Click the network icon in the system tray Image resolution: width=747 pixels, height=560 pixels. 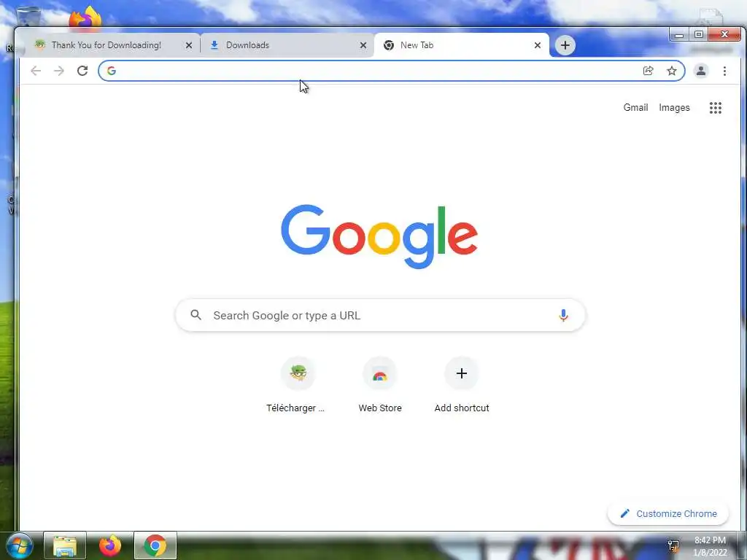pos(673,545)
